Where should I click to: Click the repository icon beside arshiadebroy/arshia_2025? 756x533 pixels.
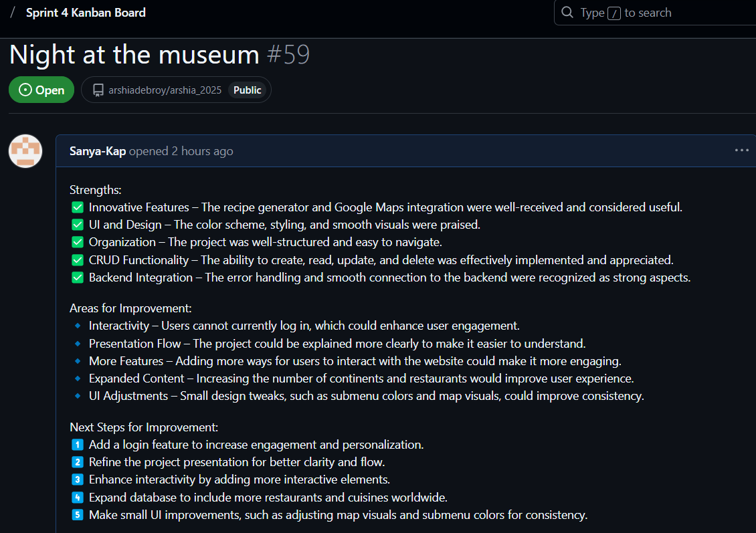(98, 90)
